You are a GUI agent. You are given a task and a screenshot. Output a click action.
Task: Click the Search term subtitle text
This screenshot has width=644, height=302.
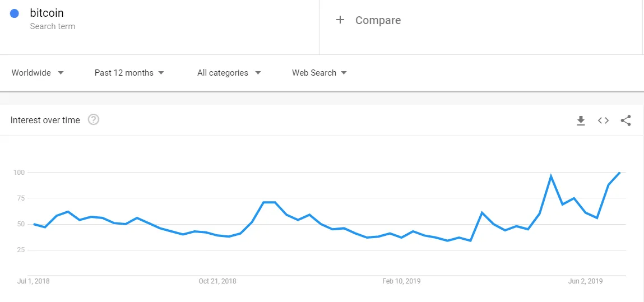[53, 26]
